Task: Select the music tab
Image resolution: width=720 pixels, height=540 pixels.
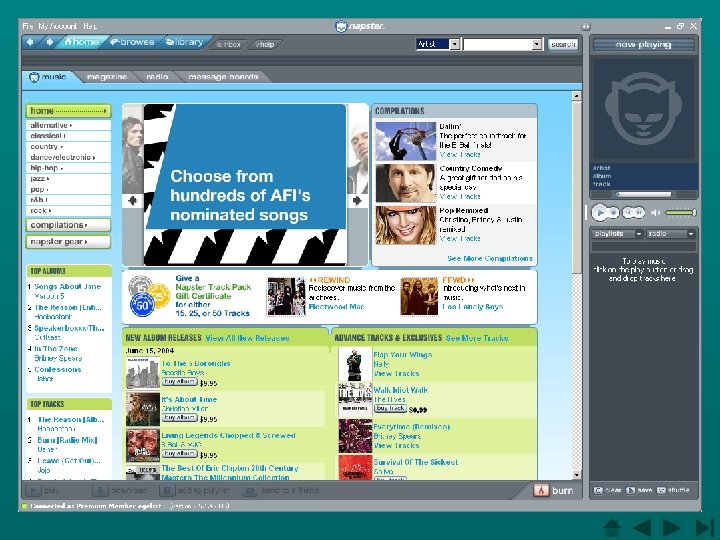Action: pos(48,77)
